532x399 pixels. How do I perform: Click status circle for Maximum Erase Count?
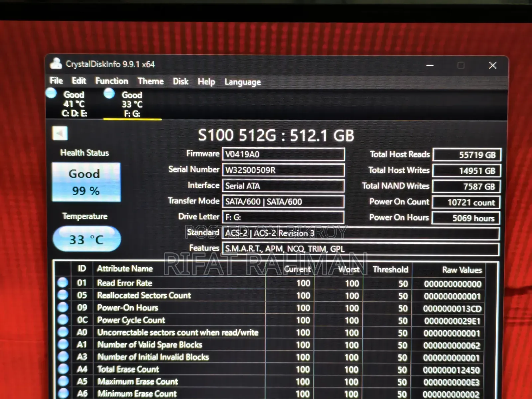click(x=63, y=381)
